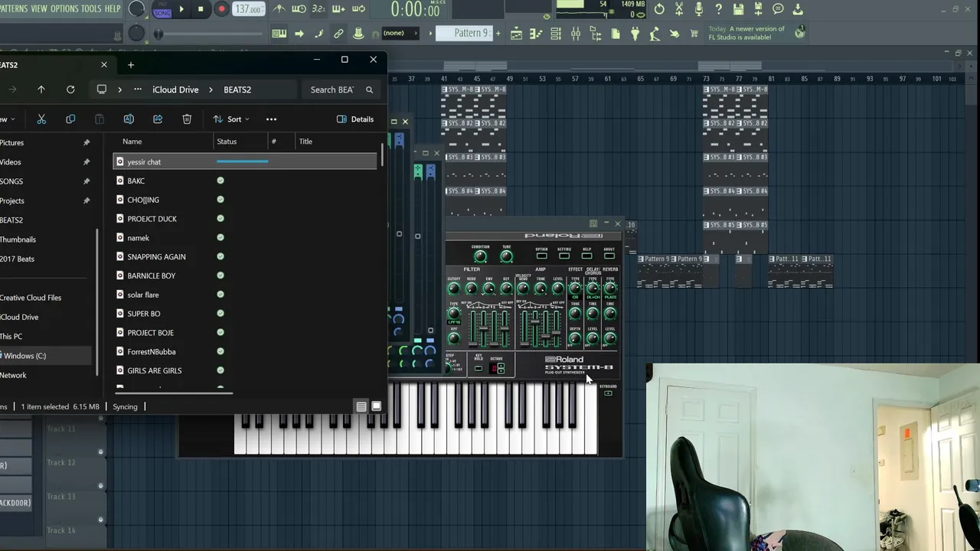Click the Search BEATS2 field

click(x=341, y=90)
